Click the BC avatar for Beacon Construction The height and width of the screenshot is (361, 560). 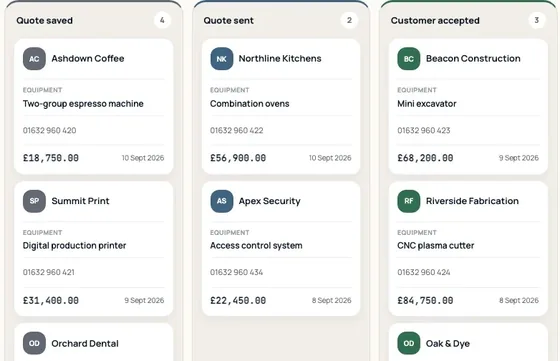point(409,59)
